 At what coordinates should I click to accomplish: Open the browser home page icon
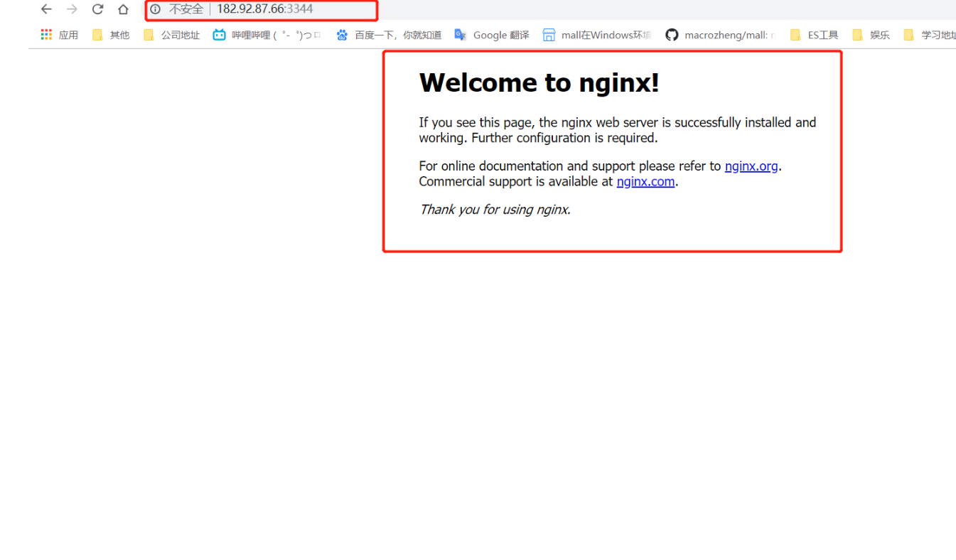click(x=123, y=9)
